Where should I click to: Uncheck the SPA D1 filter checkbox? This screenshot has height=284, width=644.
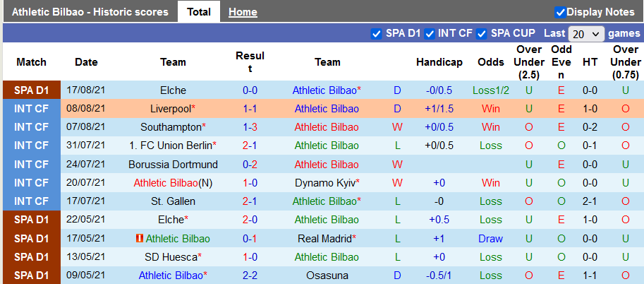(x=377, y=33)
